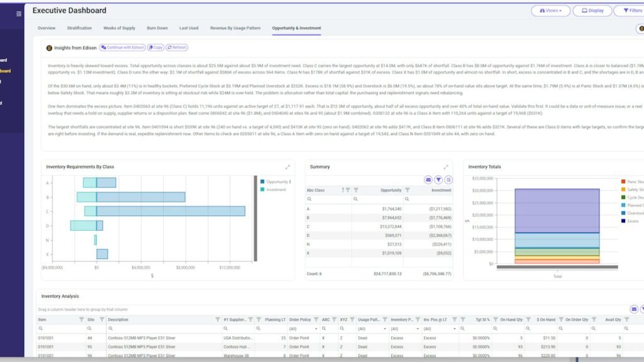Open the Inv. Pos @ LT (All) filter dropdown
The width and height of the screenshot is (644, 362).
pos(440,329)
